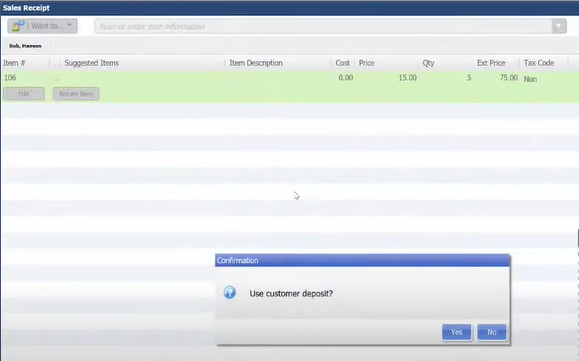579x361 pixels.
Task: Open the I Want to... dropdown menu
Action: tap(42, 26)
